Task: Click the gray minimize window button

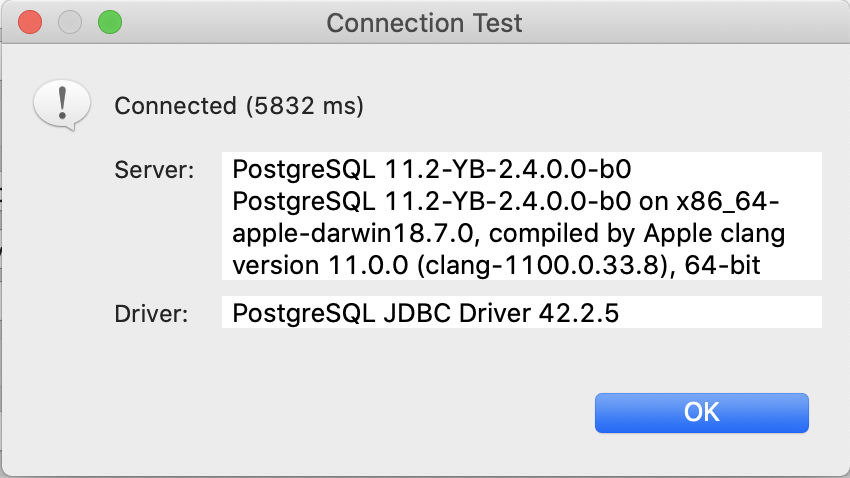Action: click(x=70, y=21)
